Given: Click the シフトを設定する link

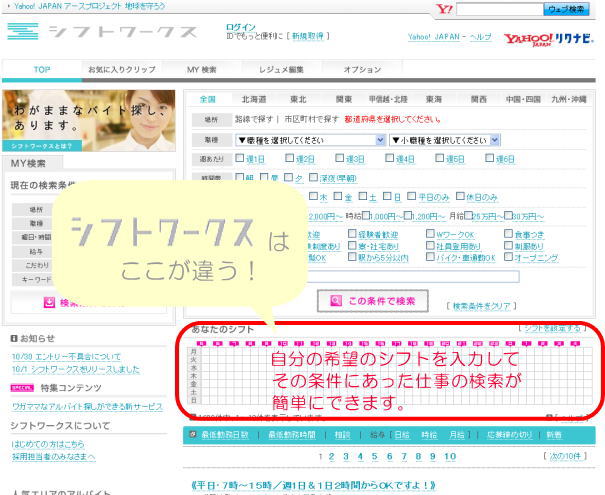Looking at the screenshot, I should [x=552, y=328].
